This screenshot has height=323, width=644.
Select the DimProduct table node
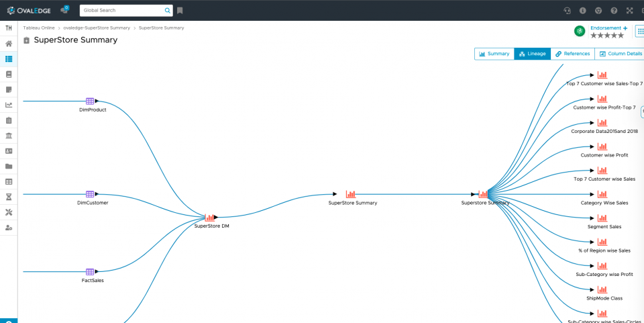90,101
